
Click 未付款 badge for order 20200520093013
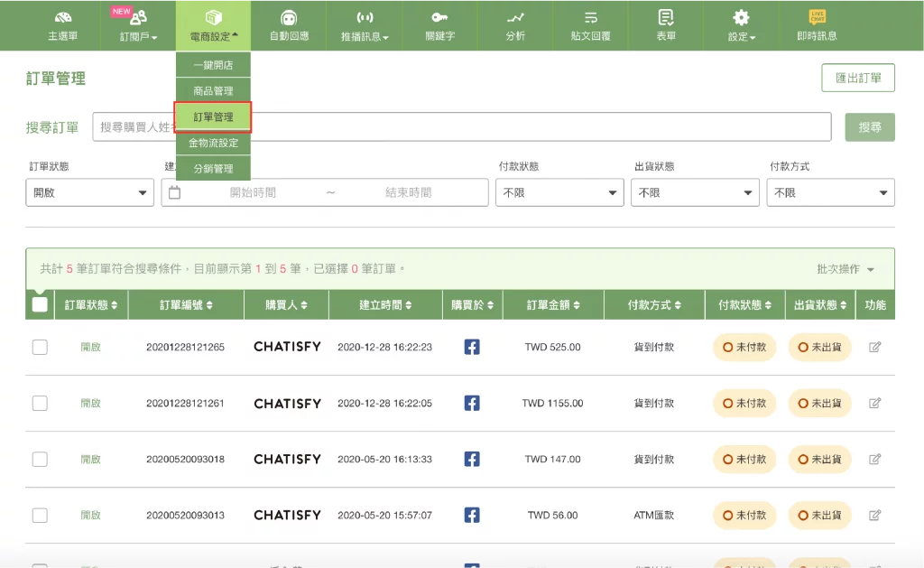(x=744, y=516)
